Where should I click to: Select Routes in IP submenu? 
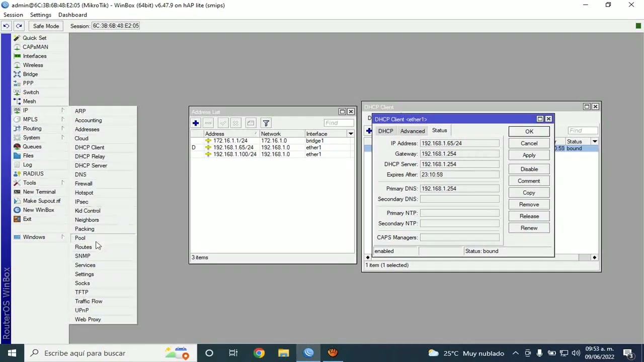[x=84, y=247]
